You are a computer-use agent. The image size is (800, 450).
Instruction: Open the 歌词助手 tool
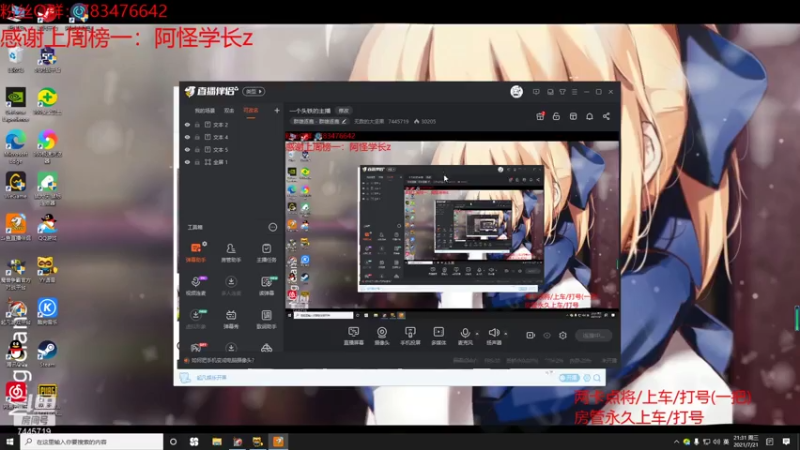click(266, 319)
